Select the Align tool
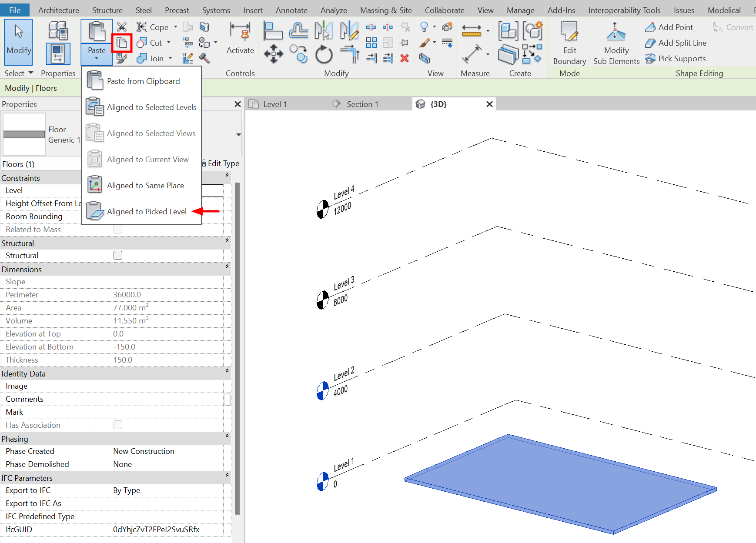The image size is (756, 543). coord(273,31)
